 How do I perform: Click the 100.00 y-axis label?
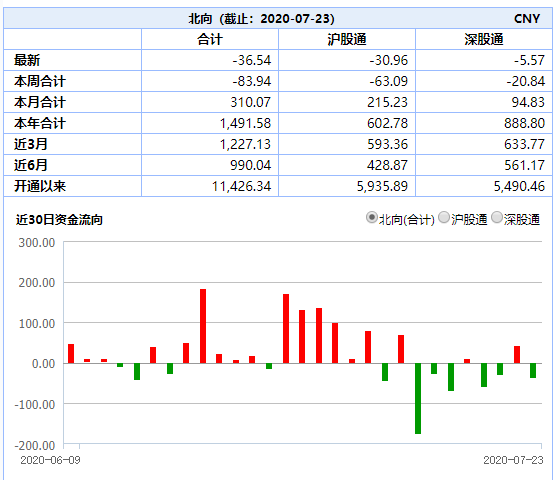(x=37, y=323)
